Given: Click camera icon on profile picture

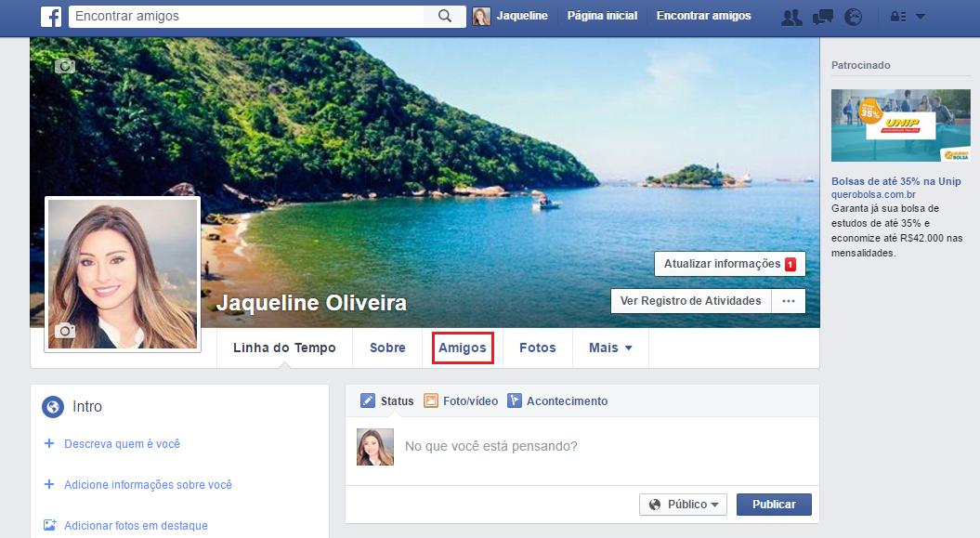Looking at the screenshot, I should tap(65, 331).
